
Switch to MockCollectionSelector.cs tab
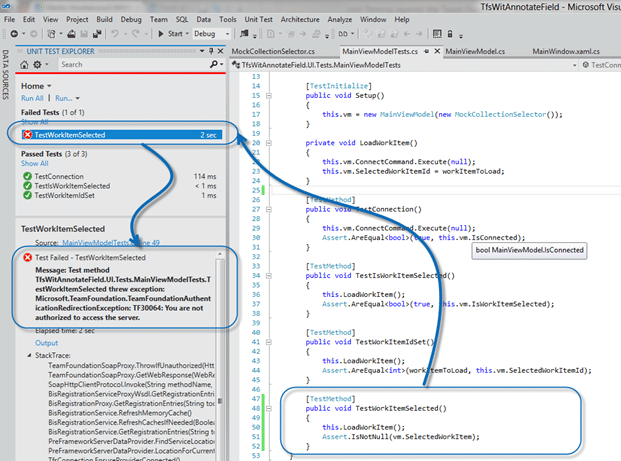pos(273,51)
